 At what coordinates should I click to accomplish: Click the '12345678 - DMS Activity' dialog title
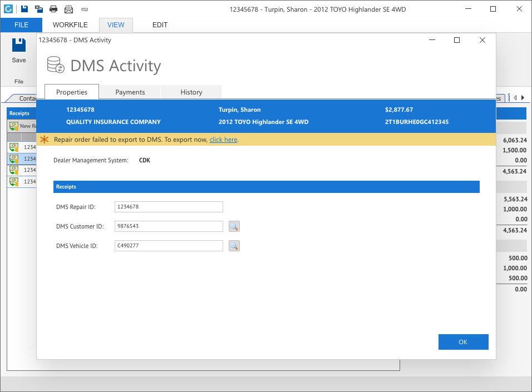[x=75, y=40]
